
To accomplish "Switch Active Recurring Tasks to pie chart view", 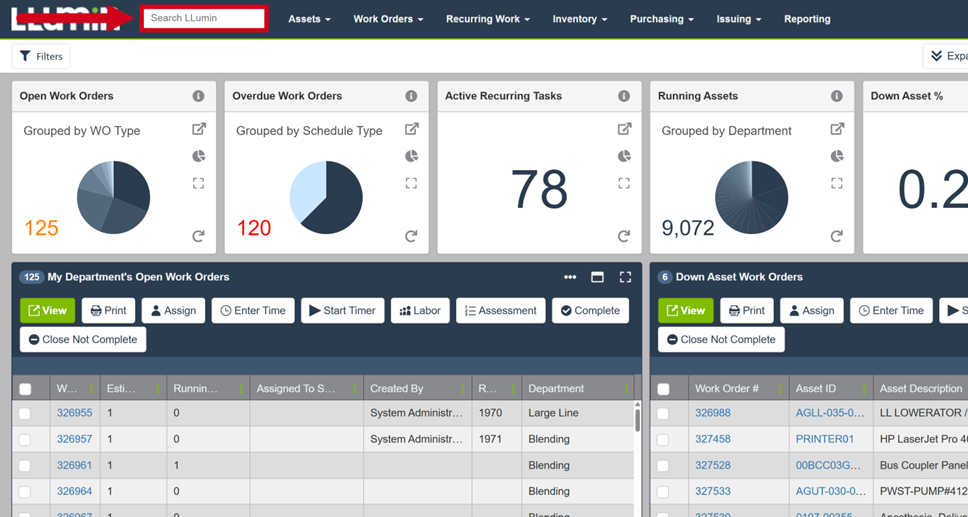I will tap(624, 156).
